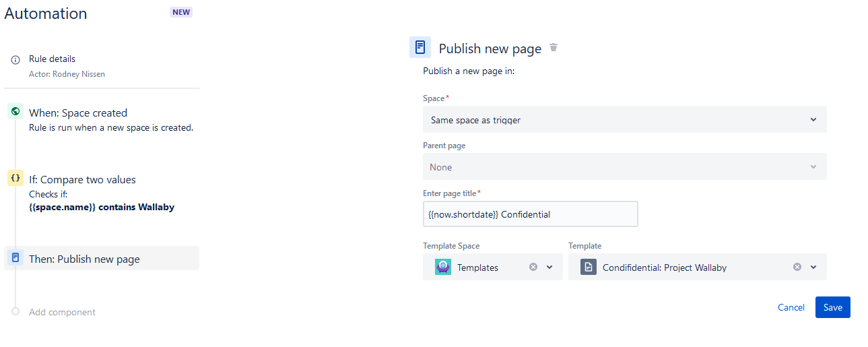Select the When: Space created step
This screenshot has height=347, width=868.
click(x=78, y=113)
